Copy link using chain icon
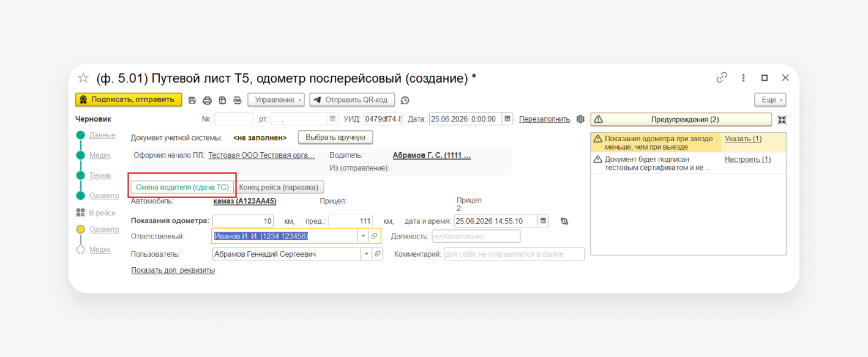This screenshot has height=357, width=868. (722, 78)
